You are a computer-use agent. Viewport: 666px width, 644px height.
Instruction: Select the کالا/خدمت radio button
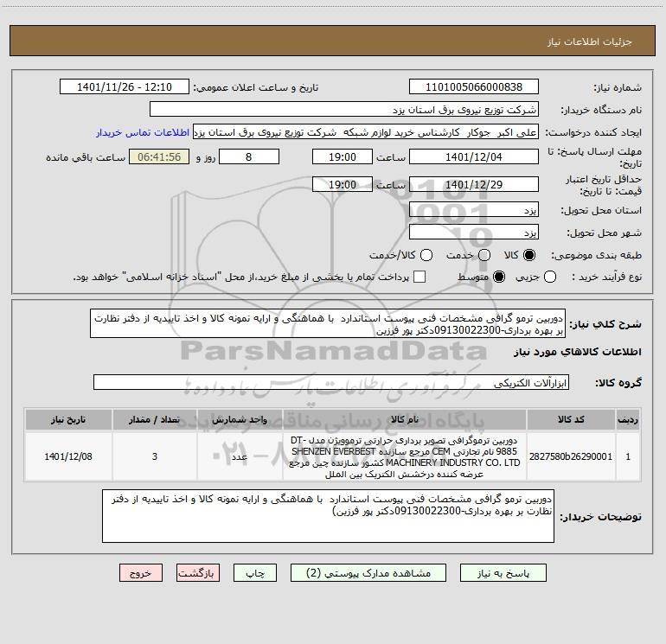[426, 255]
